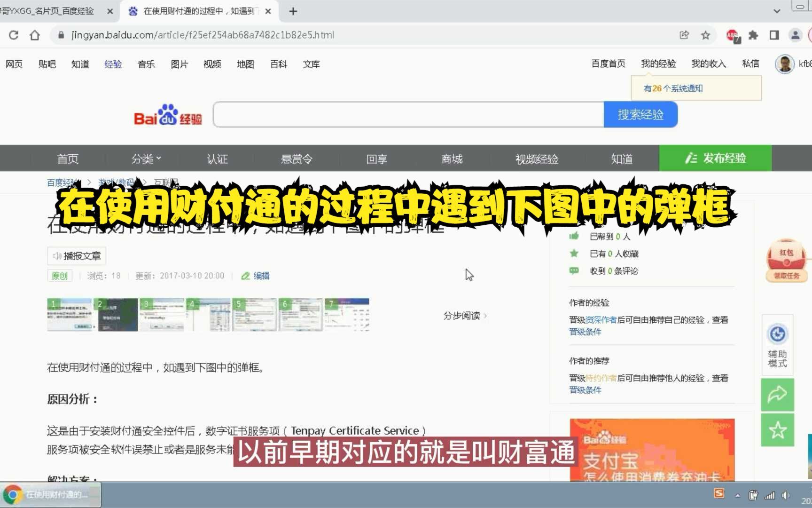
Task: Toggle 辅助模式 accessibility icon
Action: pyautogui.click(x=778, y=345)
